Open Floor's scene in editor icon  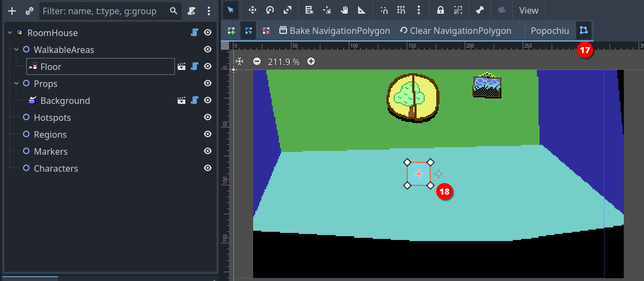point(182,66)
